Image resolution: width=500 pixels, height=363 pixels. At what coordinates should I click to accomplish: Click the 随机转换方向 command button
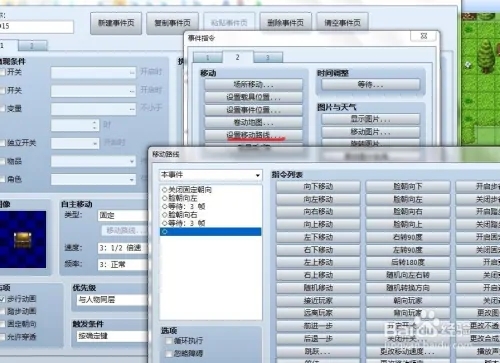pyautogui.click(x=408, y=288)
